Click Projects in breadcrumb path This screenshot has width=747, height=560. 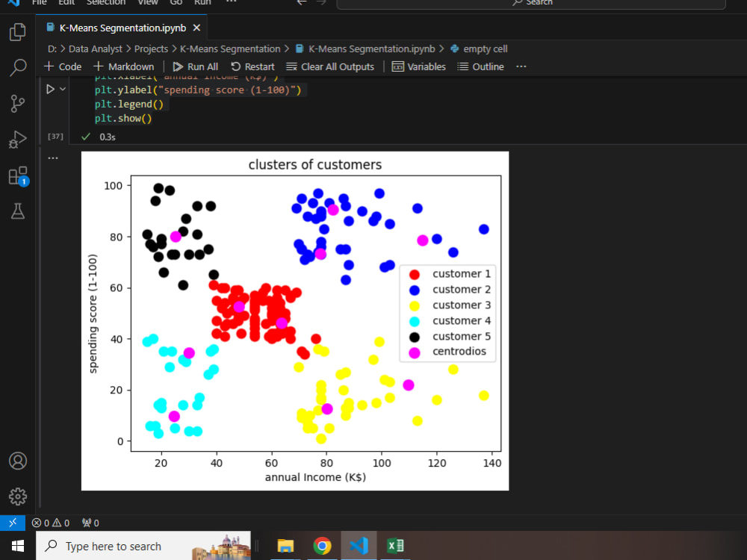click(151, 49)
